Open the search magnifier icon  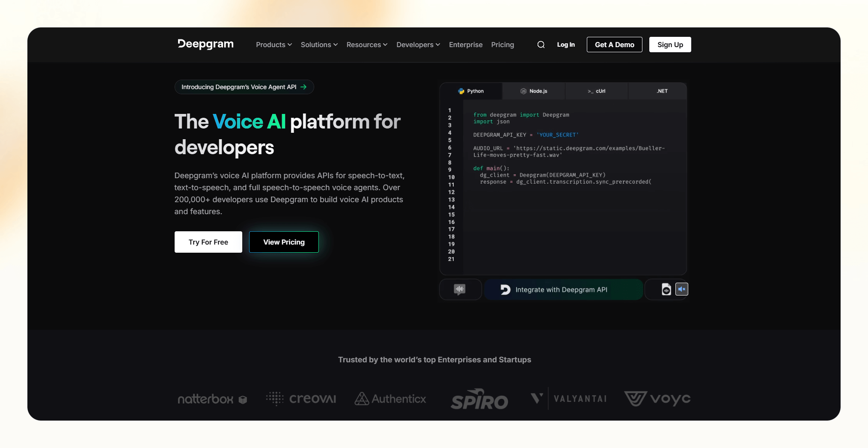[x=541, y=45]
